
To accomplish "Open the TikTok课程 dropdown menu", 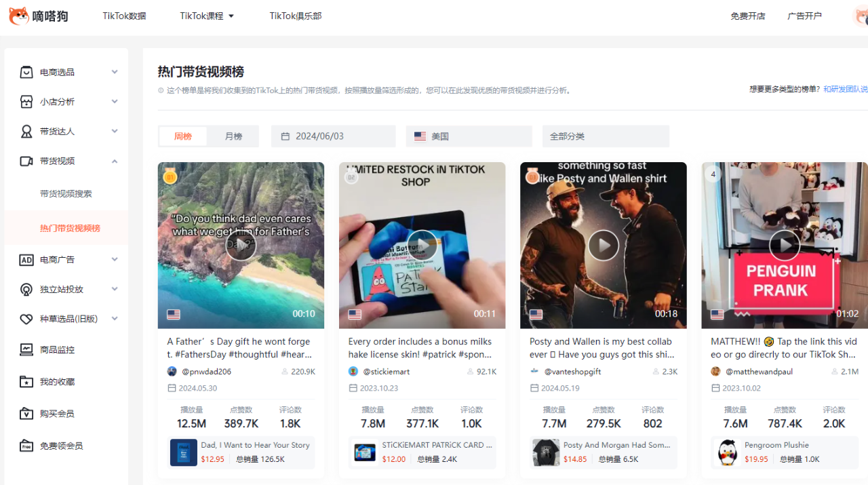I will tap(207, 16).
